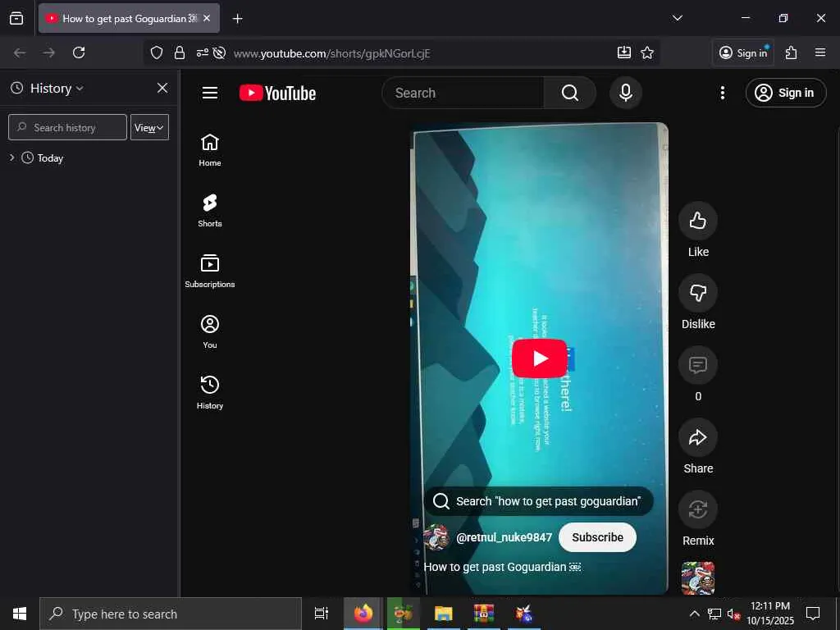The image size is (840, 630).
Task: Share this Short
Action: pyautogui.click(x=697, y=438)
